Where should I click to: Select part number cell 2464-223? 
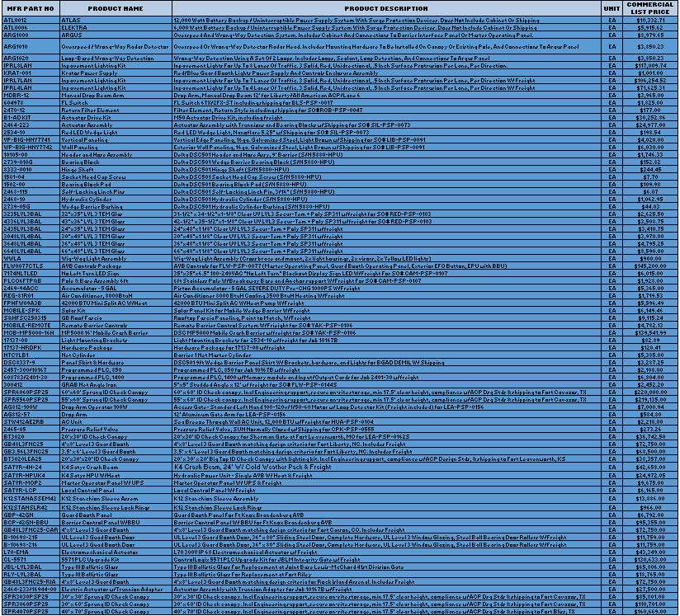31,125
